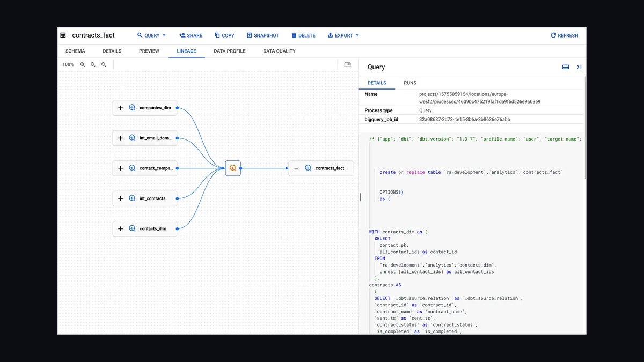This screenshot has width=644, height=362.
Task: Click the 'create or replace table' SQL line
Action: [x=471, y=172]
